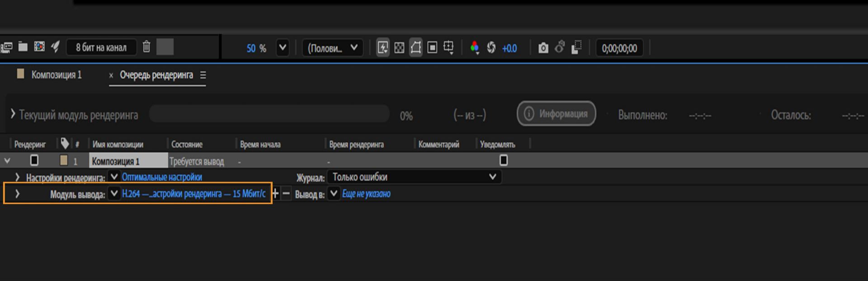
Task: Collapse the 'Композиция 1' render item
Action: tap(7, 160)
